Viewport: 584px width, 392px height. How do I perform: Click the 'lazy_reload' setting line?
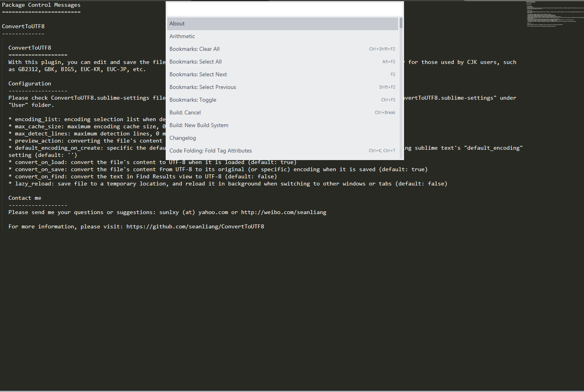[x=228, y=184]
